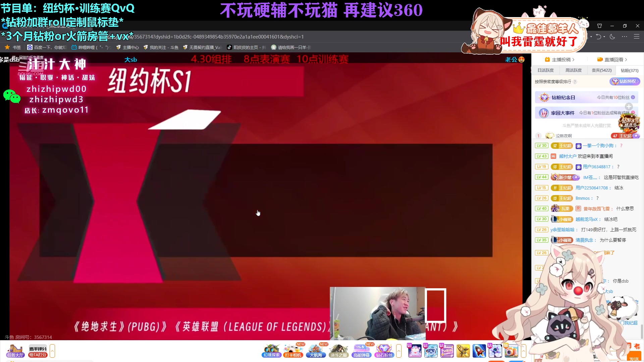Switch to 日活跃度 tab

click(545, 70)
